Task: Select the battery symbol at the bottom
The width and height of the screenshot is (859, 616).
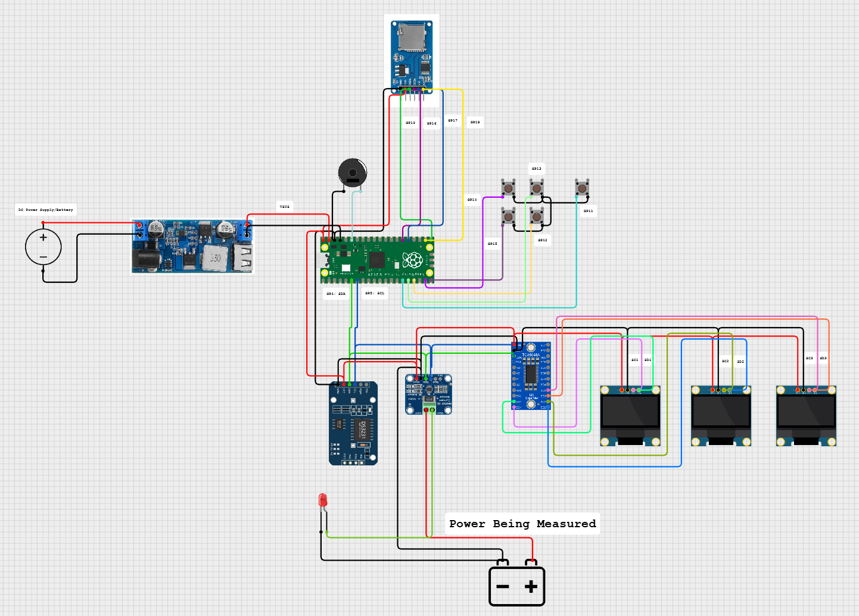Action: pyautogui.click(x=516, y=586)
